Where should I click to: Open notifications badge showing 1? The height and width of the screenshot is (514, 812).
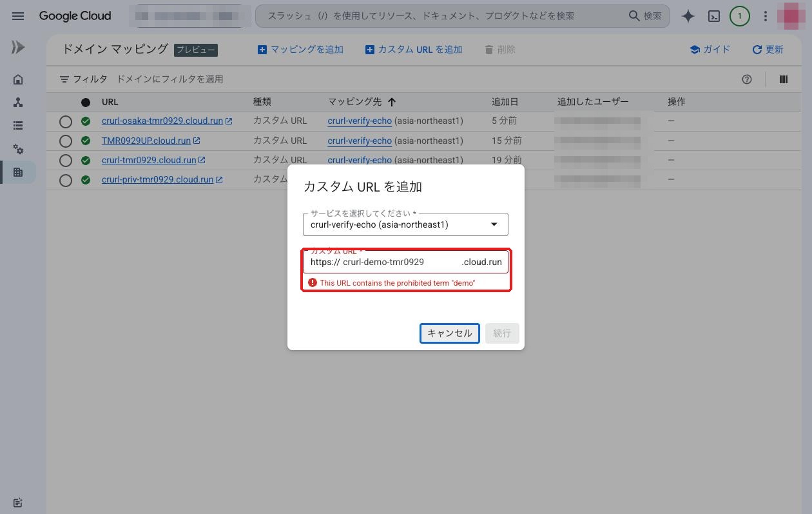(740, 16)
